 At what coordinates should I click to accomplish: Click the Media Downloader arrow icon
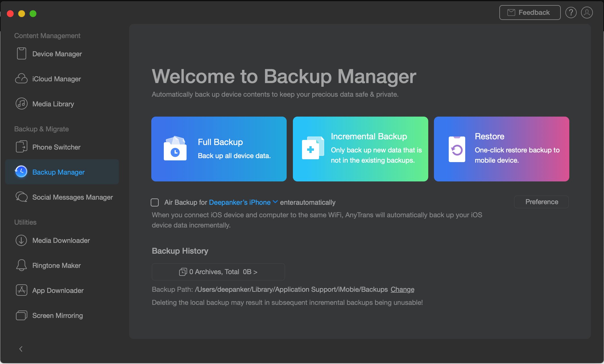click(x=21, y=240)
